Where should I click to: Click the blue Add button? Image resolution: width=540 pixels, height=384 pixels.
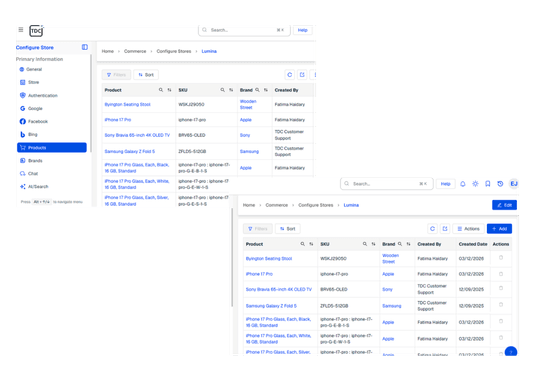(x=499, y=229)
